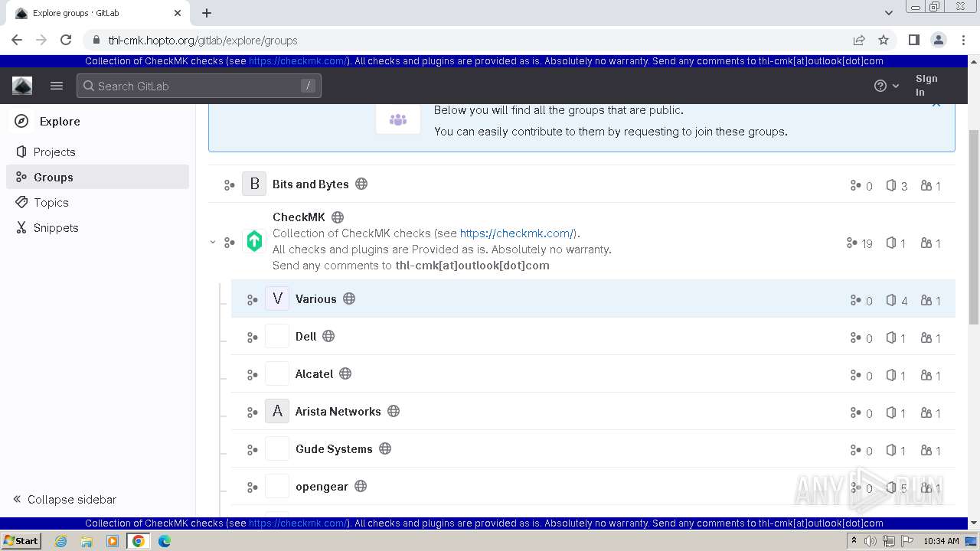Click globe icon beside Gude Systems
Image resolution: width=980 pixels, height=551 pixels.
[x=385, y=448]
